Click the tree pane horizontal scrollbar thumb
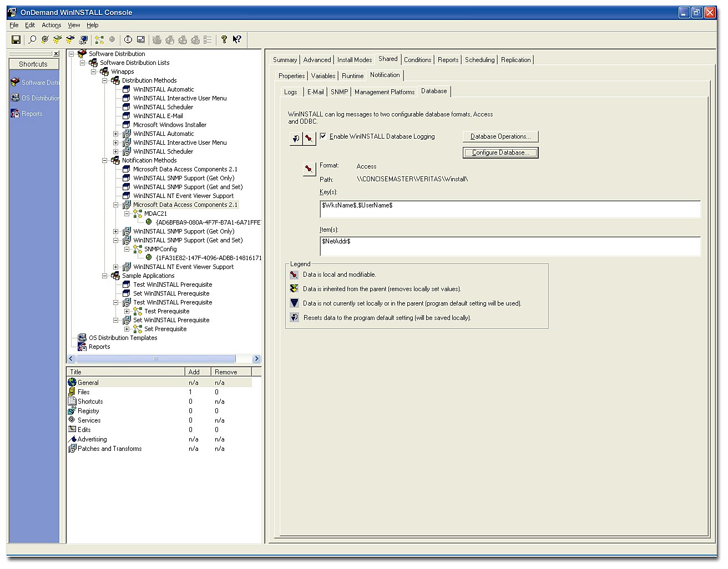Viewport: 728px width, 569px height. point(155,358)
